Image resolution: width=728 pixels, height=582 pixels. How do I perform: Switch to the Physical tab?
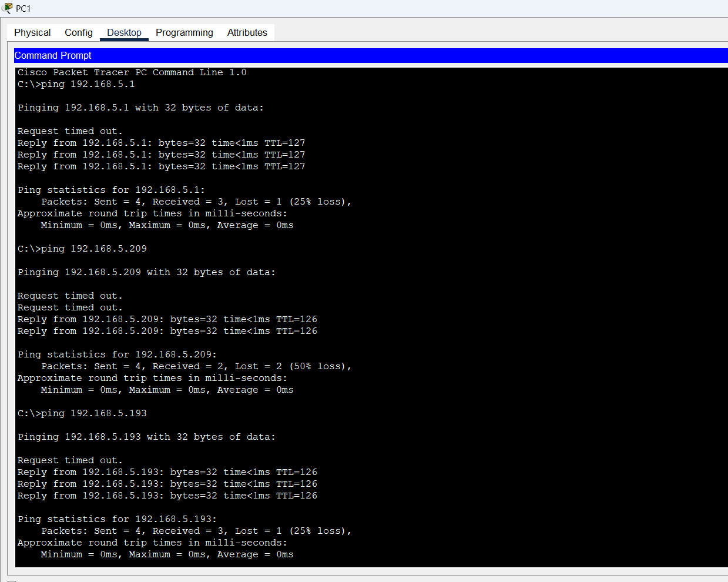(32, 33)
